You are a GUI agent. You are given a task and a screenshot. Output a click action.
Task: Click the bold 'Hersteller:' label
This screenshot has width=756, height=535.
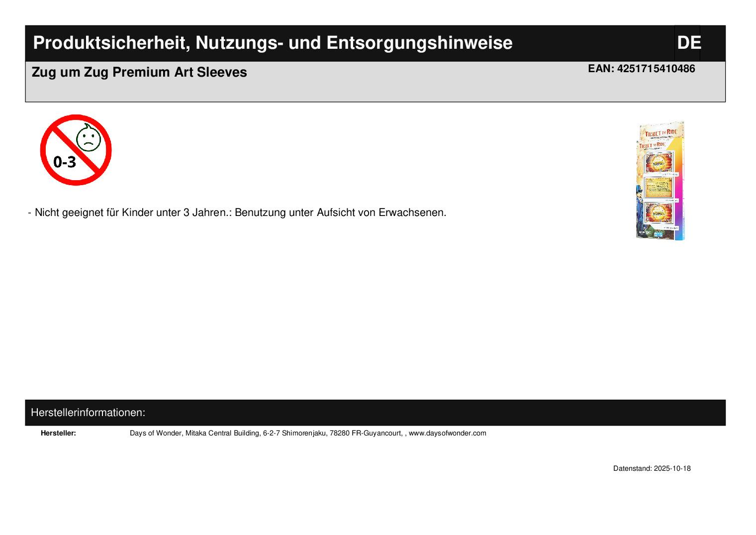tap(58, 433)
